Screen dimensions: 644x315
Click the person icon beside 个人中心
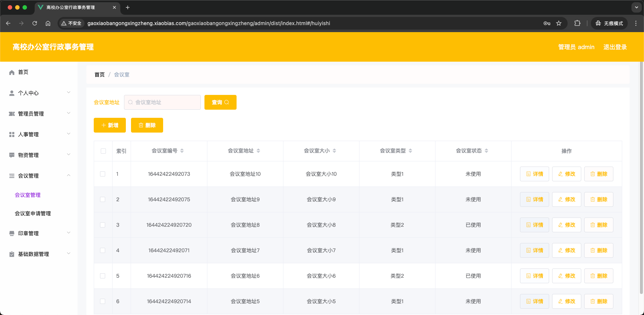tap(12, 93)
